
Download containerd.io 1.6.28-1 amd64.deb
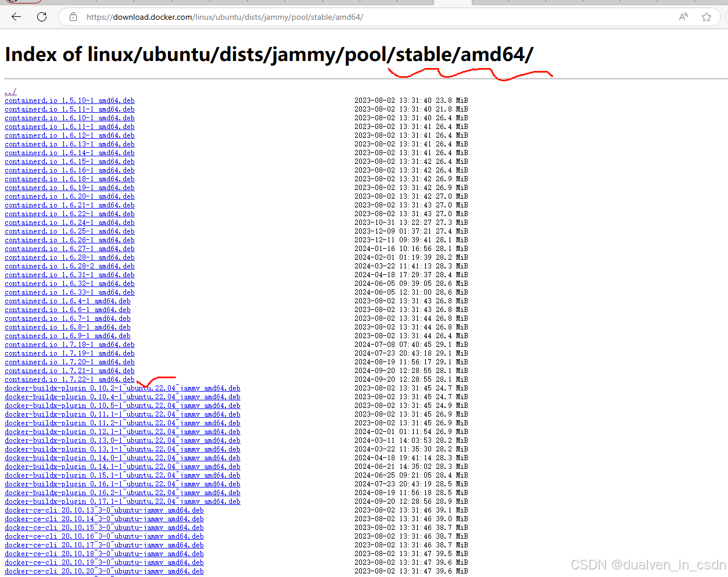(70, 257)
